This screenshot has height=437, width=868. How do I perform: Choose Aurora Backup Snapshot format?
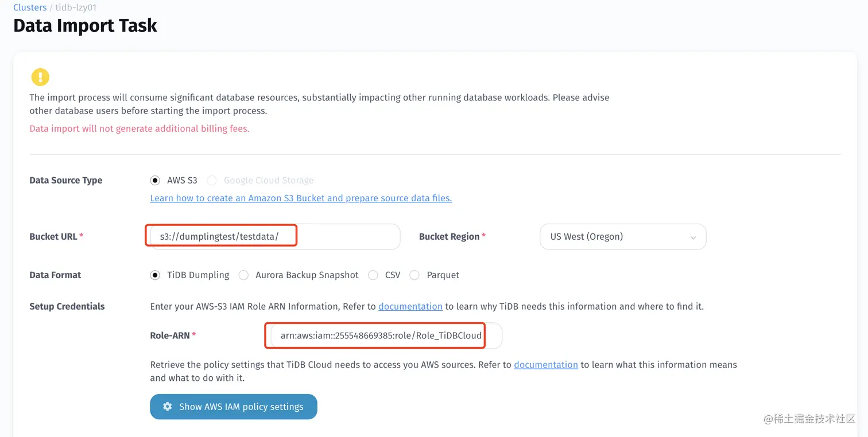click(x=243, y=275)
